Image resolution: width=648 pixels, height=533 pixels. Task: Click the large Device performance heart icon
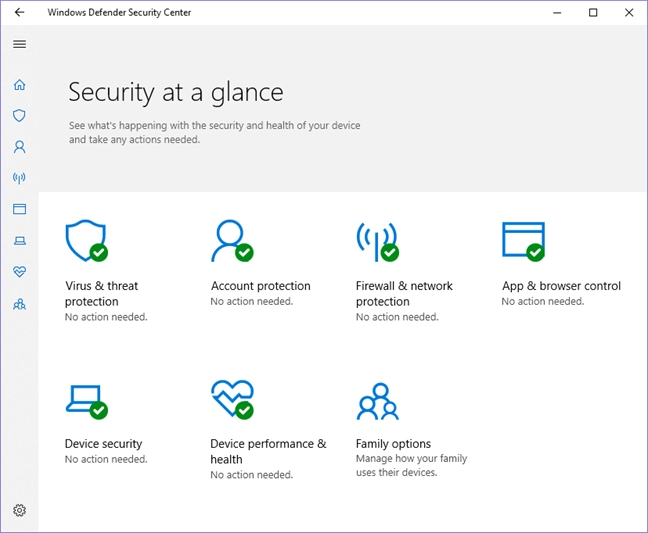[x=232, y=400]
